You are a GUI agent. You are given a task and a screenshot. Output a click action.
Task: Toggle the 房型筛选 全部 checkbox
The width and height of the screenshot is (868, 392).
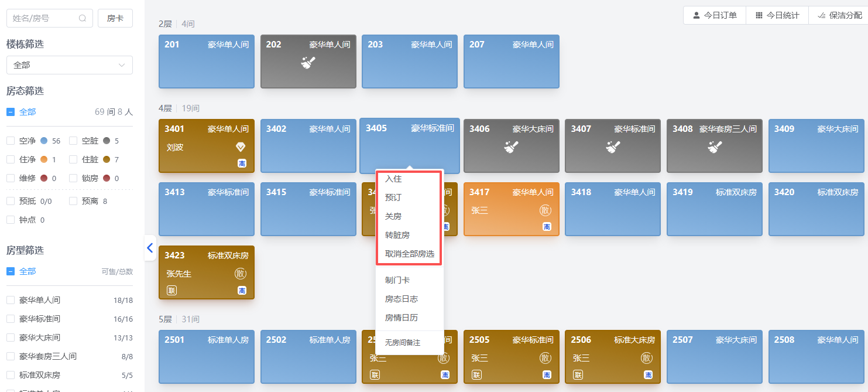[11, 271]
